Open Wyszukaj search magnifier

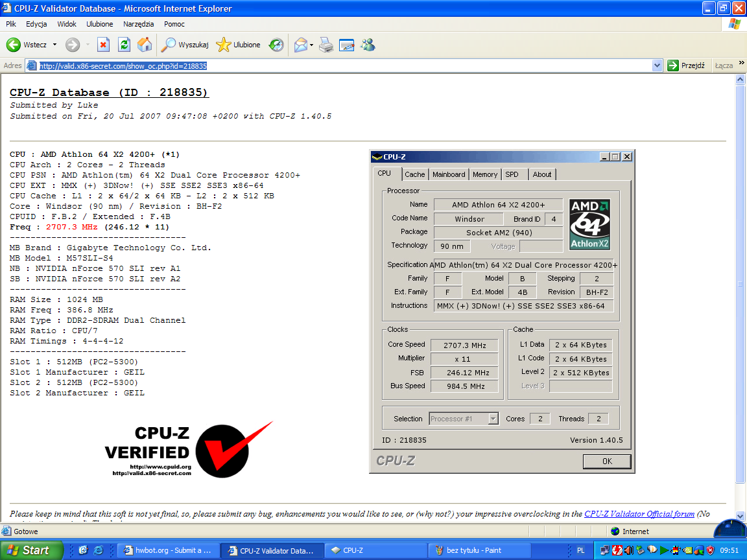(x=185, y=45)
